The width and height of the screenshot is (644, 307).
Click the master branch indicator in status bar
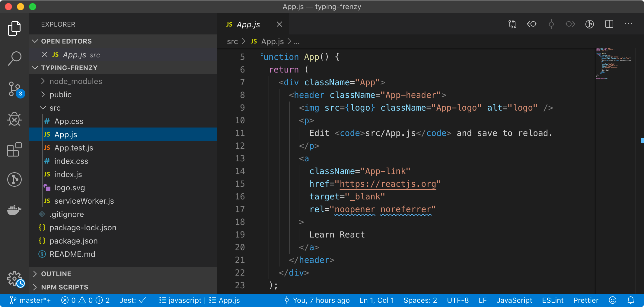point(30,300)
